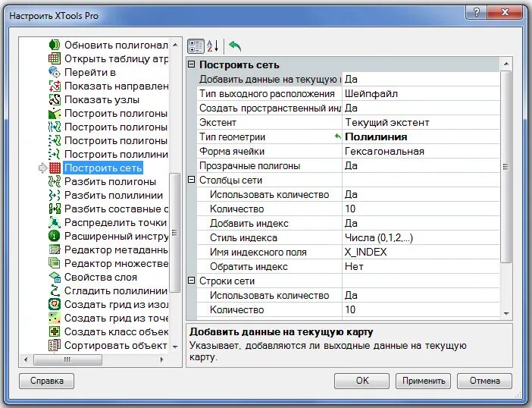
Task: Click the title bar question mark help button
Action: point(477,13)
